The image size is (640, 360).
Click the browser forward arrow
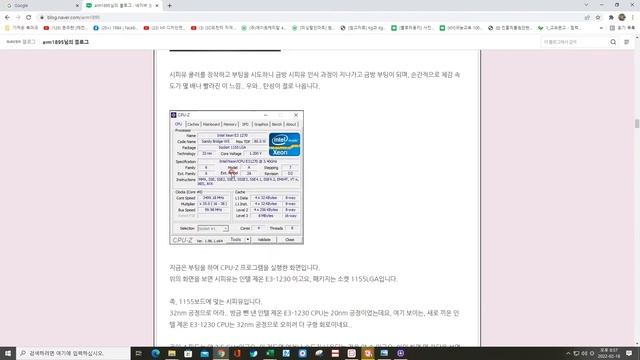18,18
